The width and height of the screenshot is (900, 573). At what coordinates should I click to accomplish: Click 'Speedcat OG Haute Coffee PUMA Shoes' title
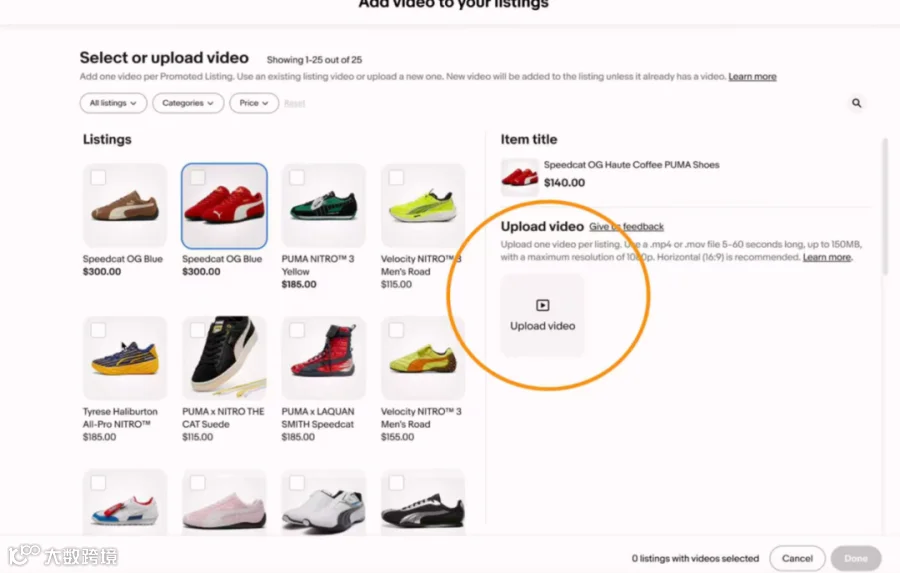631,165
